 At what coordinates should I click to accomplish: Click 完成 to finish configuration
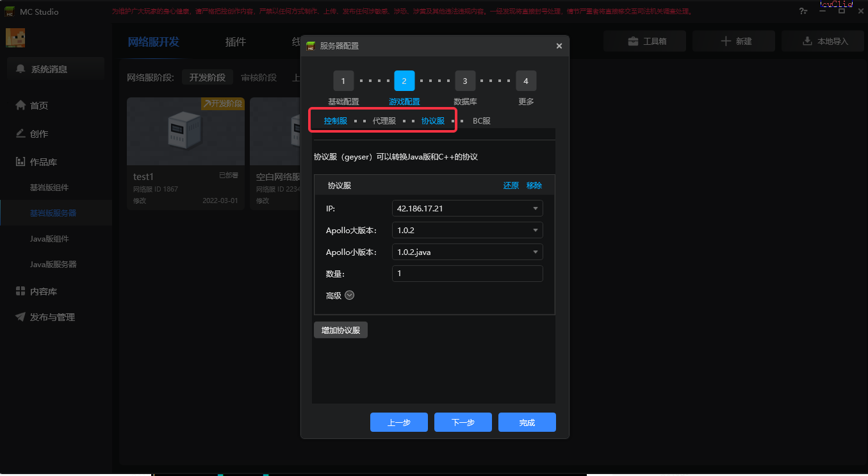click(527, 422)
